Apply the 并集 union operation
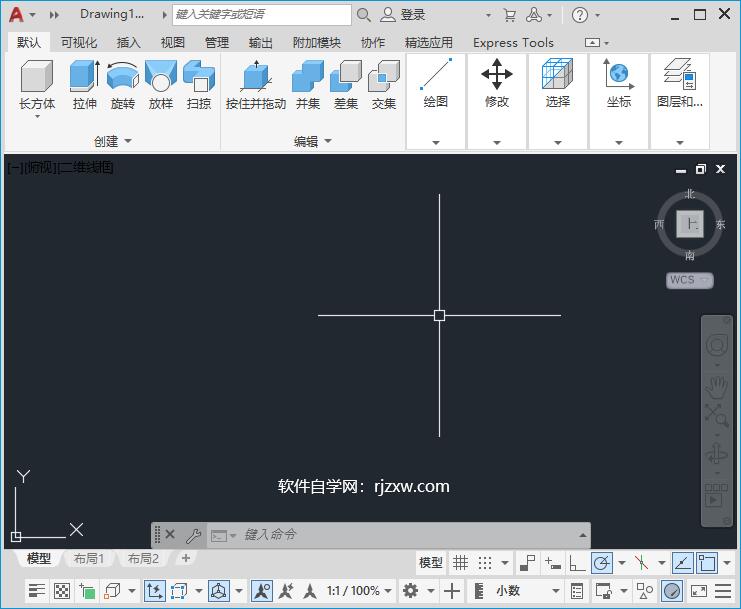Screen dimensions: 741x609 [308, 85]
